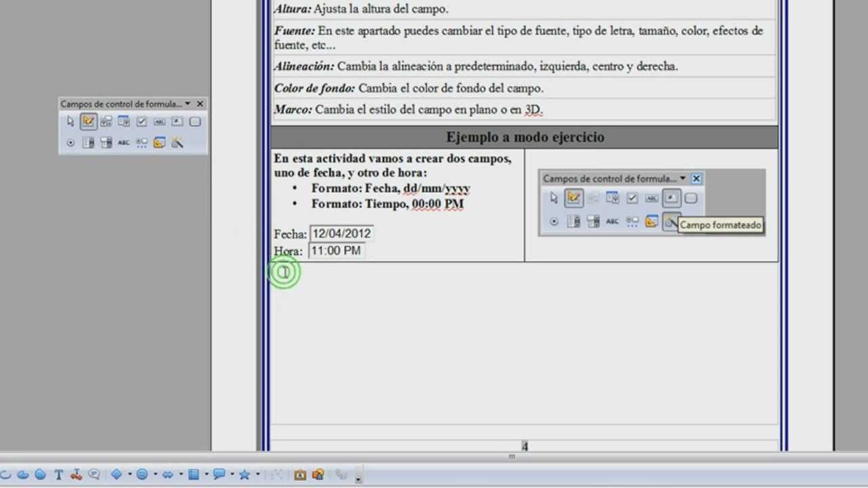Open Control properties from form controls toolbar

[106, 122]
